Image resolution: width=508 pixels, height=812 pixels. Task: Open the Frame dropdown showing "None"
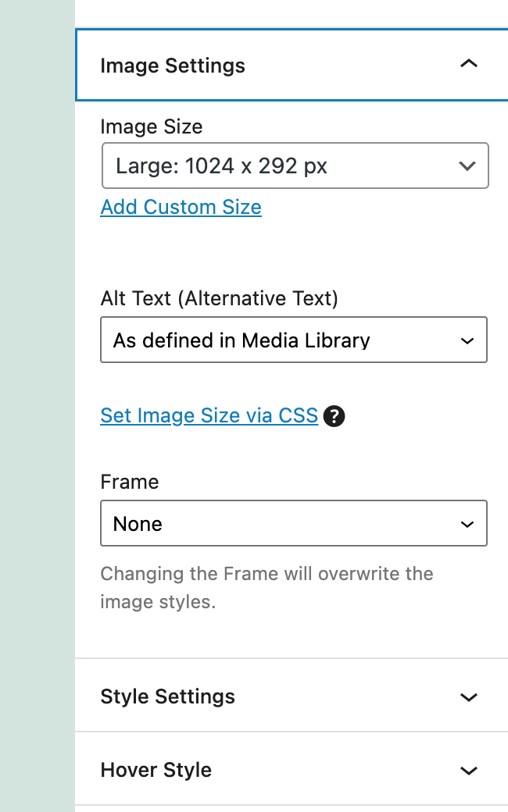coord(293,523)
